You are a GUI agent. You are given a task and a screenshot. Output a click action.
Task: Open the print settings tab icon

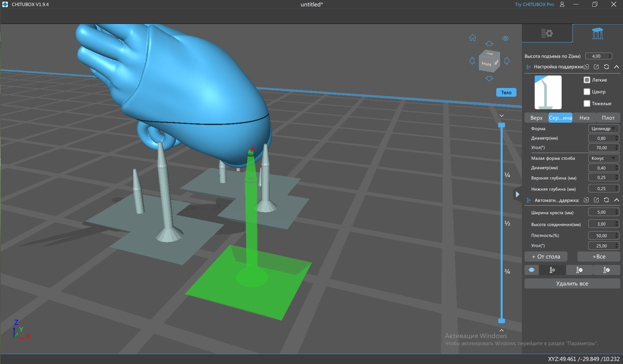coord(547,33)
